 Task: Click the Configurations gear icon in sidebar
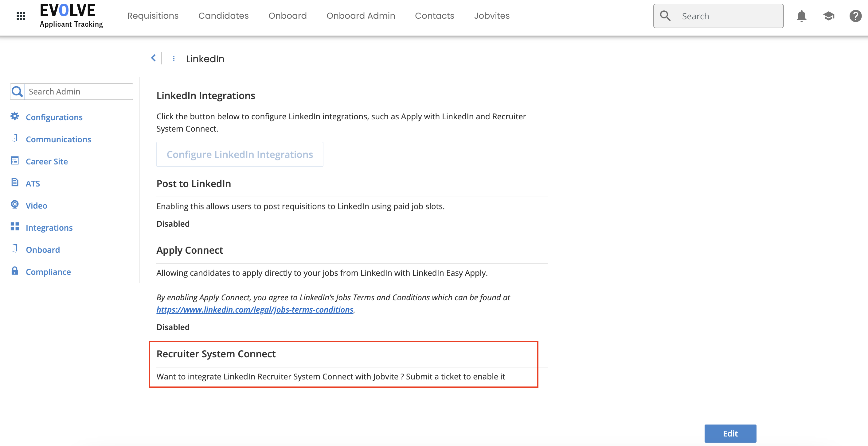click(x=15, y=116)
